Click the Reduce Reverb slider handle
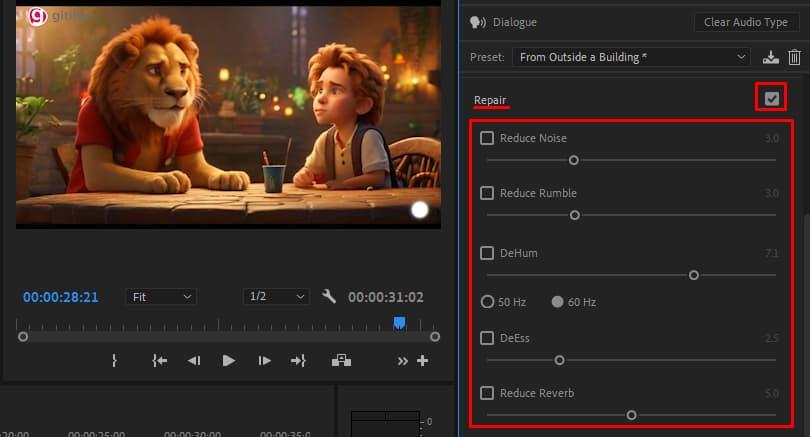 pos(631,415)
